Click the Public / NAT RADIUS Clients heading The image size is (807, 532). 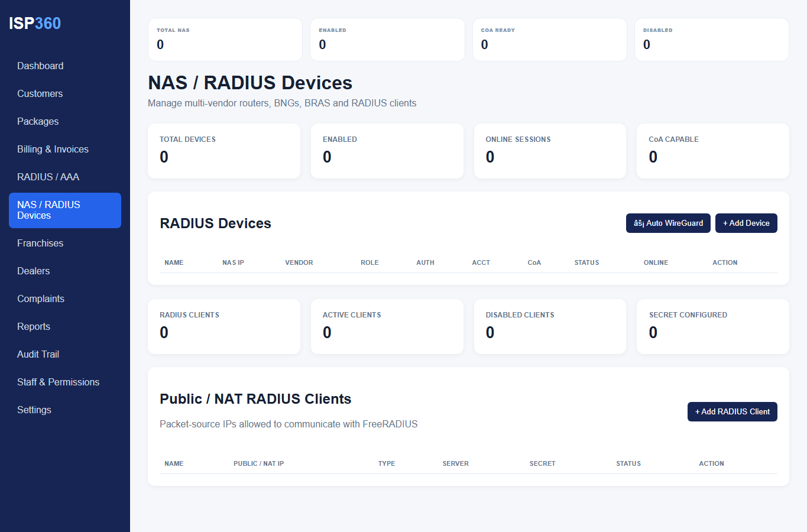[255, 399]
